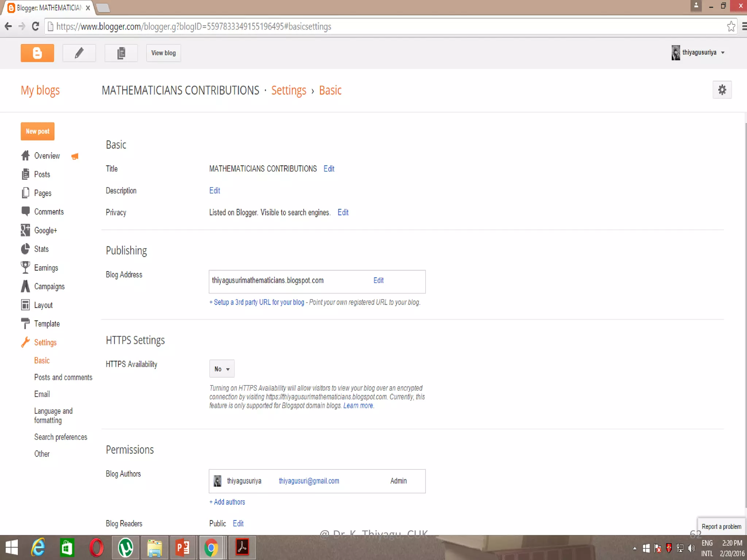Open HTTPS Availability No dropdown
Viewport: 747px width, 560px height.
point(222,369)
